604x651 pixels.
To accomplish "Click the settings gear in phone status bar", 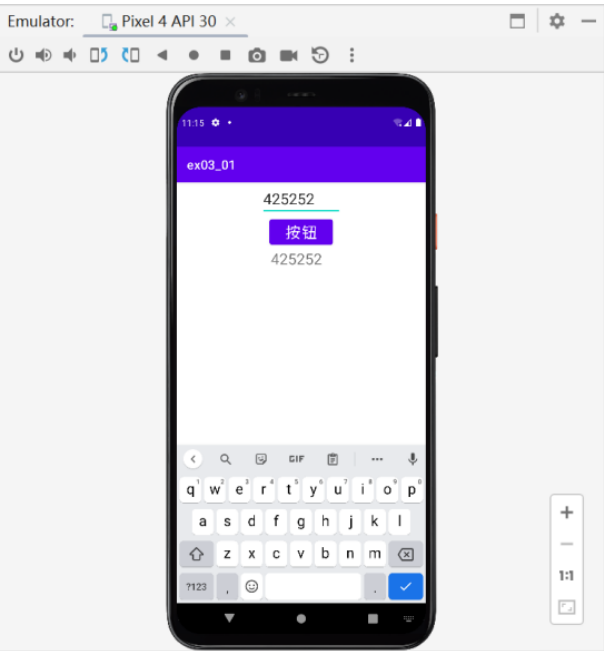I will pos(215,122).
